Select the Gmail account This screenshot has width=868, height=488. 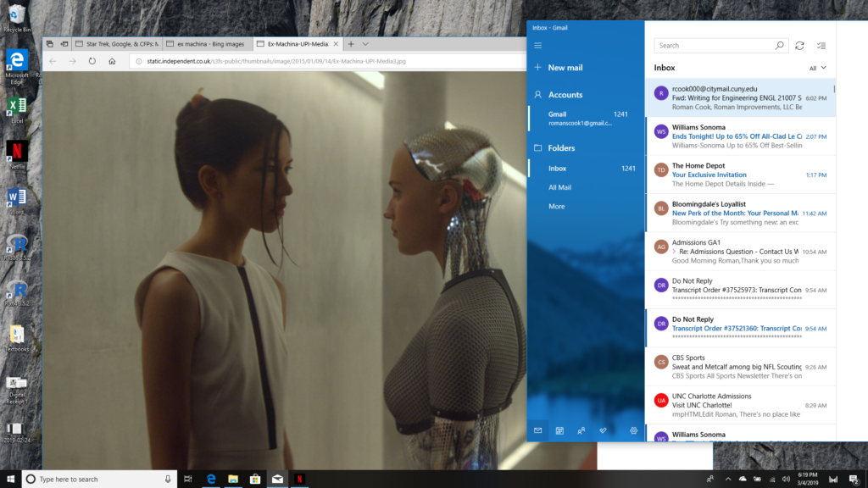click(587, 118)
